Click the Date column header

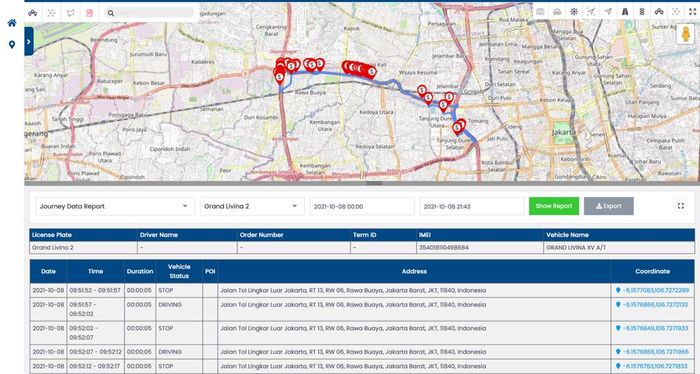(x=48, y=271)
